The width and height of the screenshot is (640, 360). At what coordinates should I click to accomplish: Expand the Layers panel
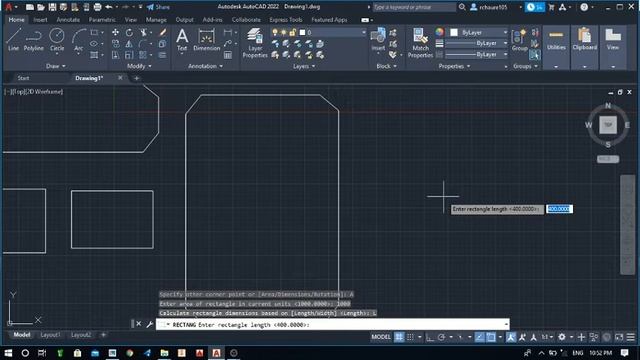(304, 66)
